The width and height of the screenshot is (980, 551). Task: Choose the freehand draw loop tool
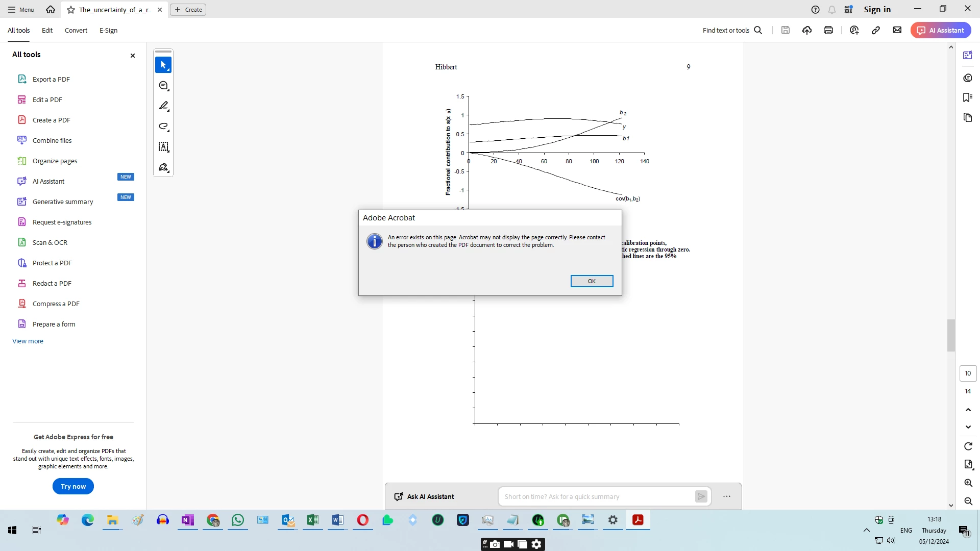[163, 127]
